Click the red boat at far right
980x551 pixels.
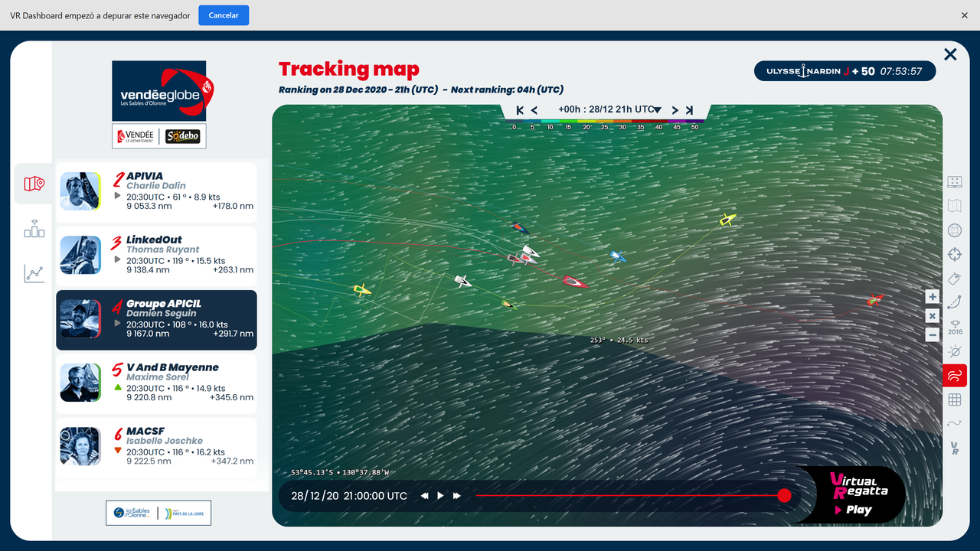click(874, 300)
